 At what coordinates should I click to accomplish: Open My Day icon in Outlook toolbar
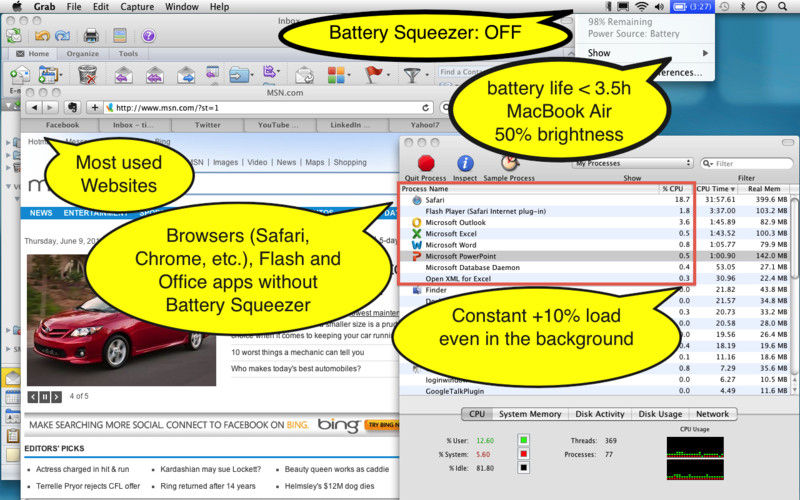120,36
